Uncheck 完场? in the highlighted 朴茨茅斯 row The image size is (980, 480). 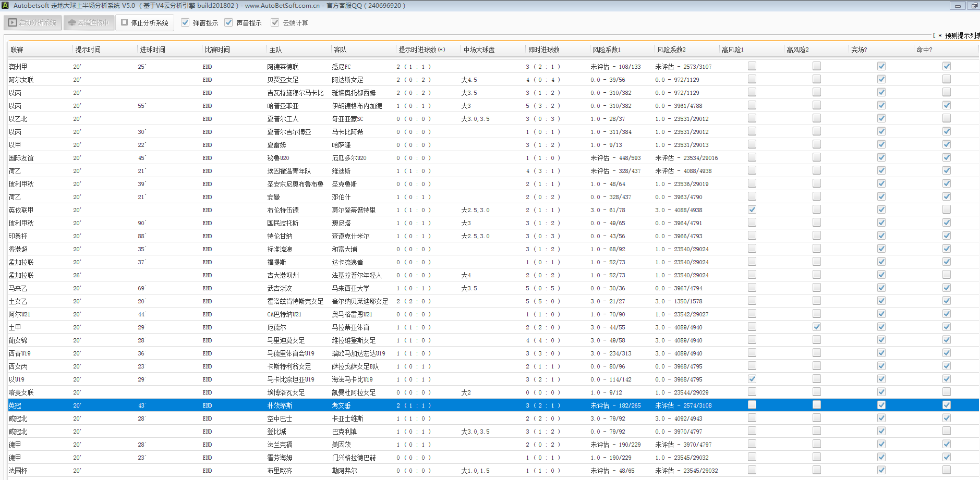coord(881,405)
